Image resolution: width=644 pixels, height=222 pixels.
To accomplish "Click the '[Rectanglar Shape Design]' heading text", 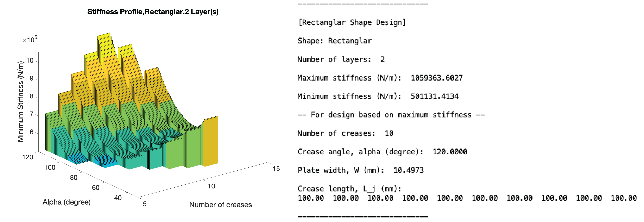I will pos(352,22).
